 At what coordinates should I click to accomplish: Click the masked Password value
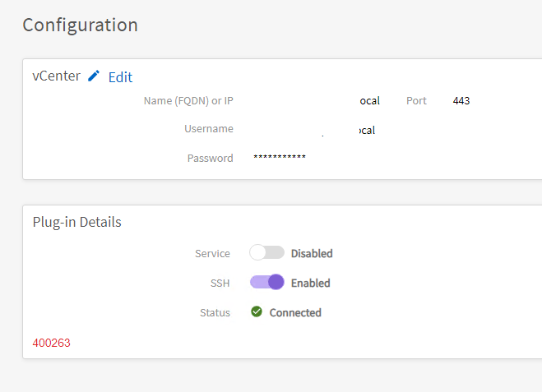280,158
